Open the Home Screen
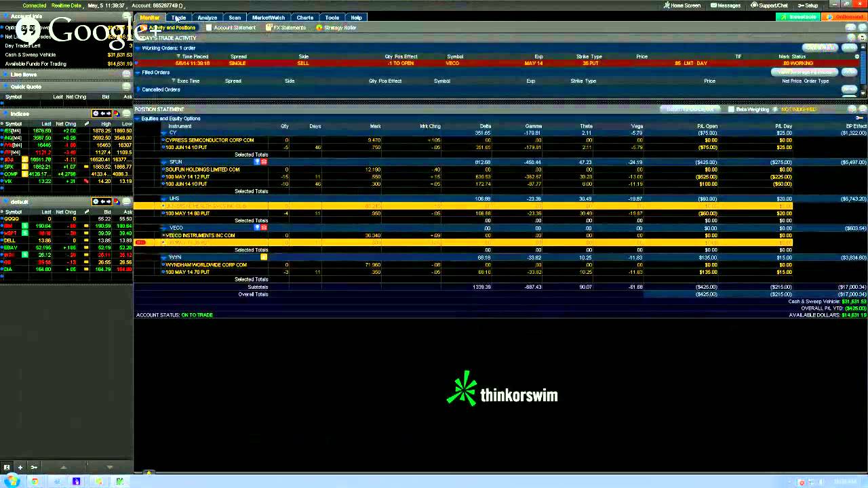This screenshot has width=868, height=488. pos(682,5)
